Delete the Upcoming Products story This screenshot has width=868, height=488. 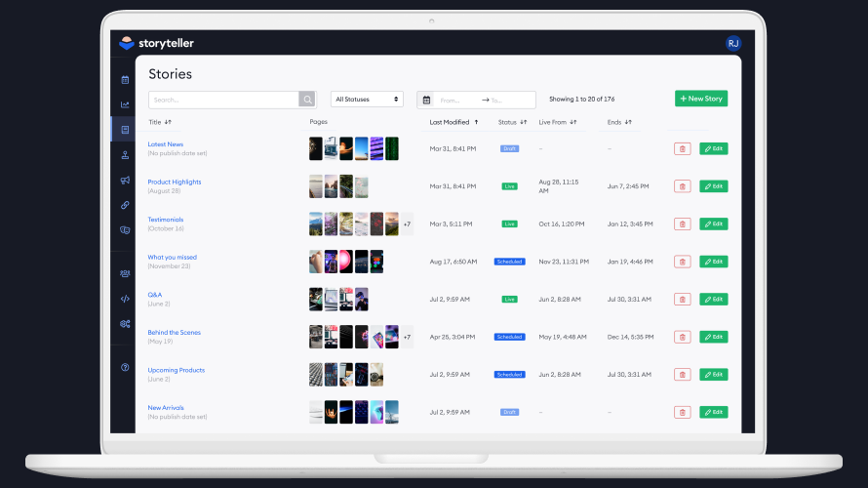click(x=682, y=375)
